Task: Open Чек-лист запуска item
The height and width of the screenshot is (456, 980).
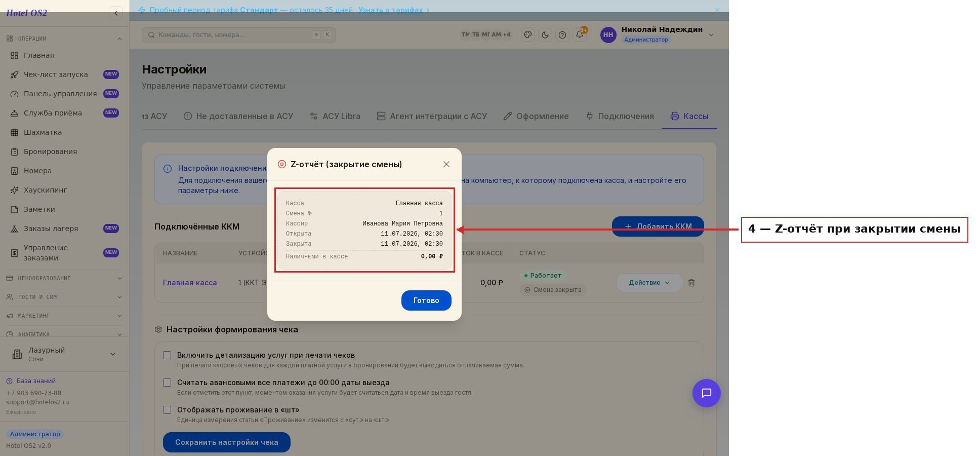Action: (x=64, y=74)
